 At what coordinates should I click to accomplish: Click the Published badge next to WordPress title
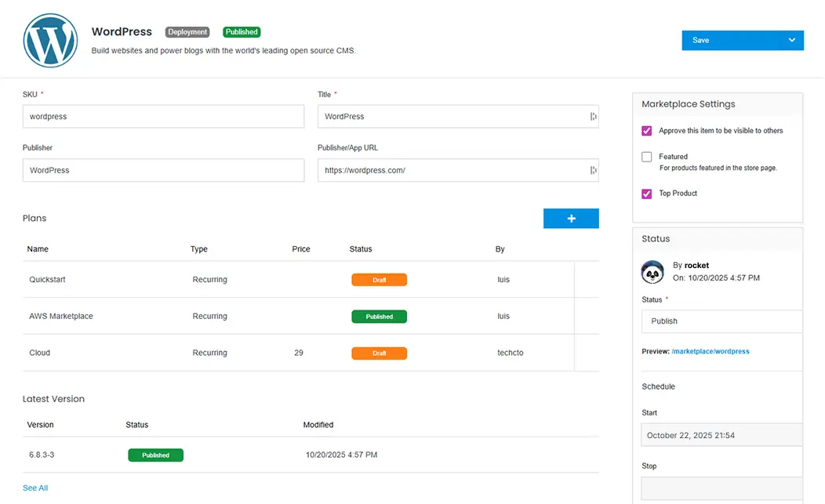point(242,32)
